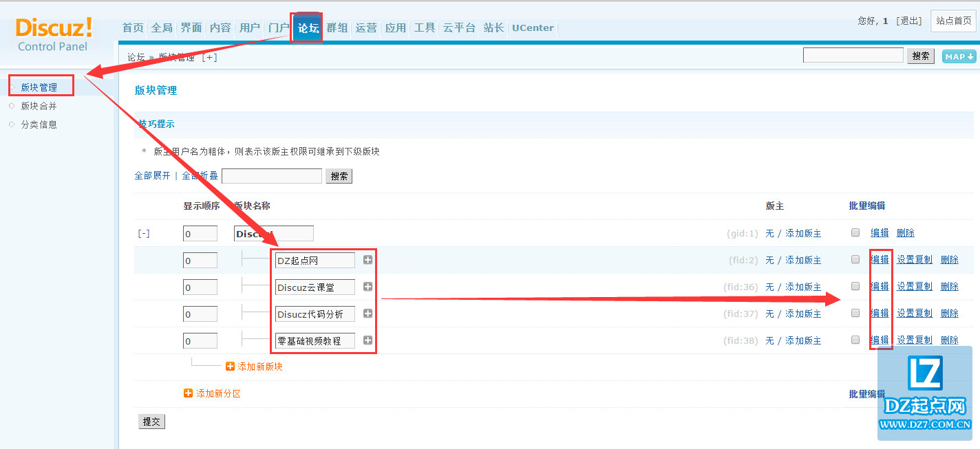Viewport: 980px width, 449px height.
Task: Open the 群组 top menu
Action: tap(337, 28)
